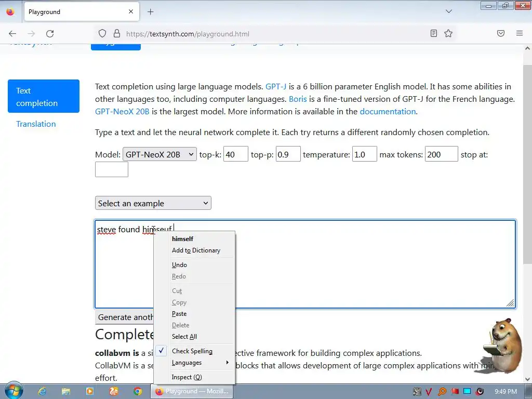Click the orange paint taskbar icon

[114, 391]
